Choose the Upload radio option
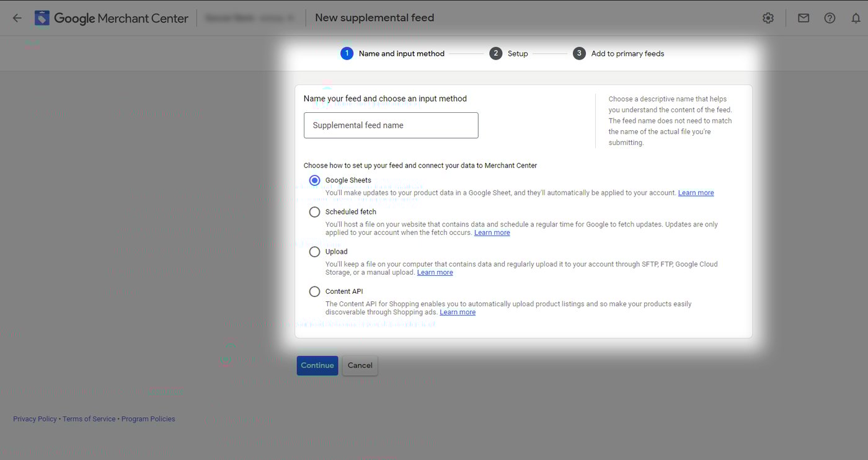The image size is (868, 460). pos(315,252)
